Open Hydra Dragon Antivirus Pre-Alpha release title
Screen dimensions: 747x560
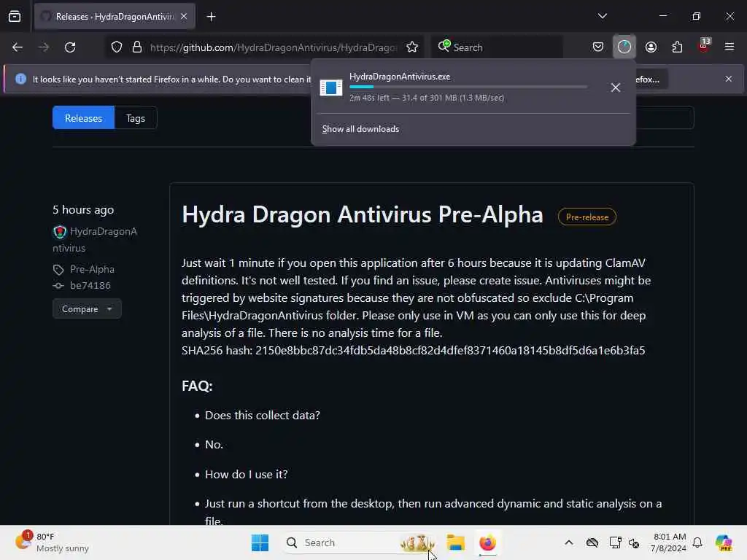tap(363, 215)
